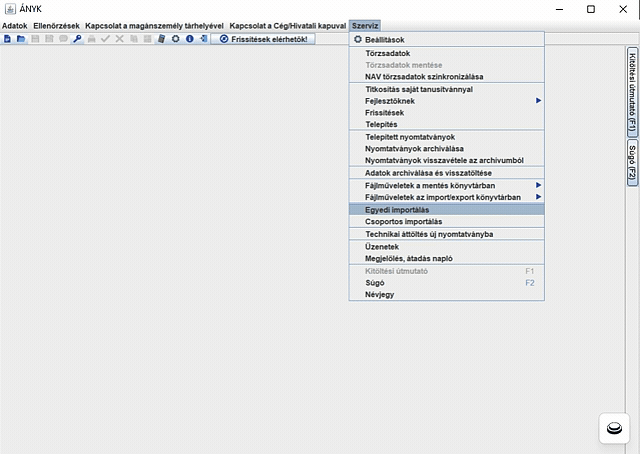
Task: Choose NAV törzsadatok szinkronizálása
Action: point(447,77)
